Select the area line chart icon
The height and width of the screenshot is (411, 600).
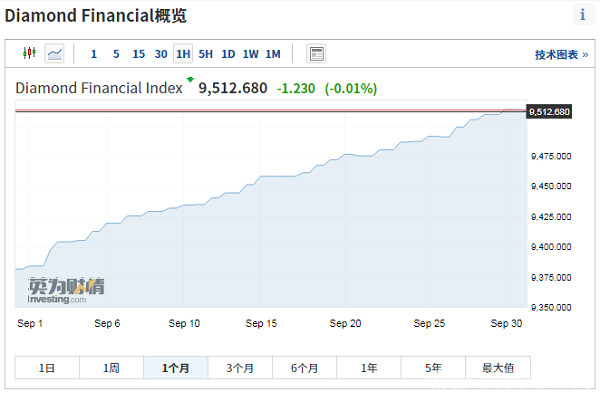[x=54, y=53]
